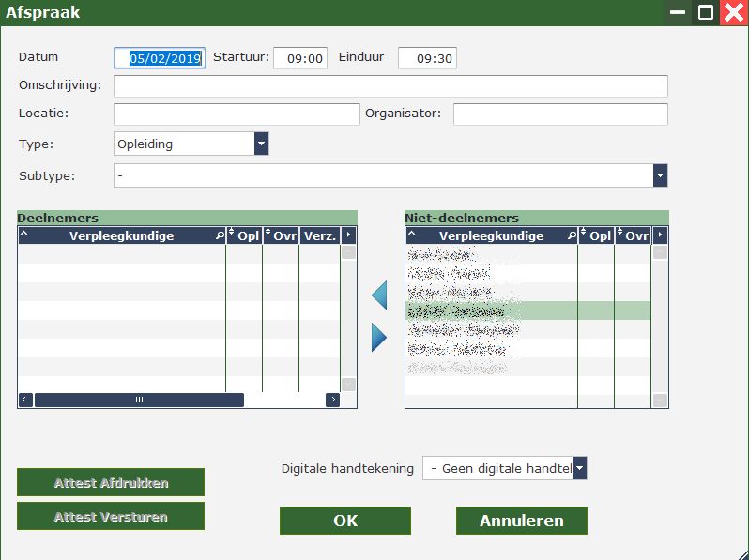Click column menu arrow in Deelnemers header
This screenshot has width=749, height=560.
point(348,235)
